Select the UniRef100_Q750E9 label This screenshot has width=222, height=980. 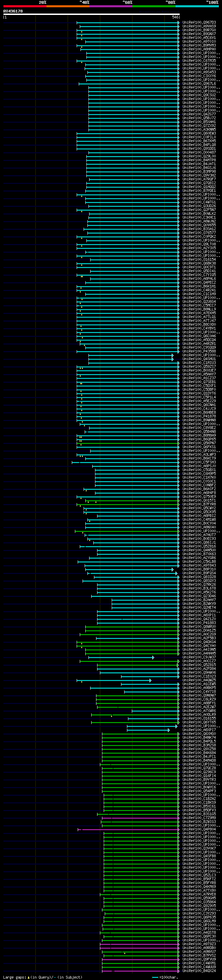[199, 496]
